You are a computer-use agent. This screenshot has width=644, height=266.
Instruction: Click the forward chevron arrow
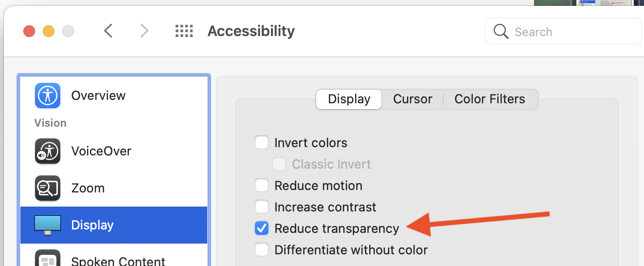144,31
